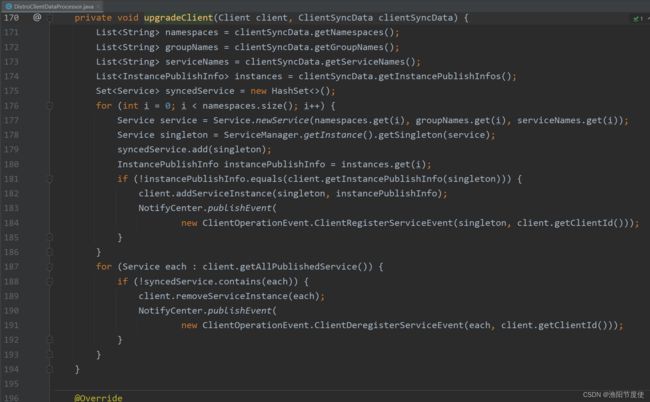Click fold end marker on line 186

tap(49, 252)
